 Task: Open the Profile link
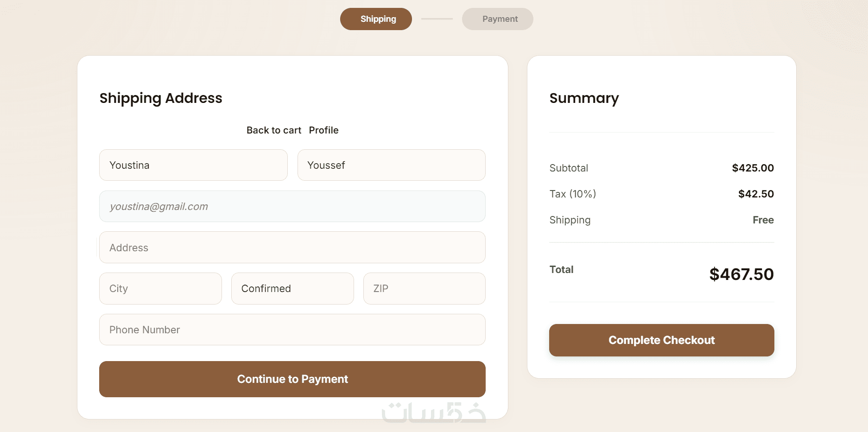(323, 130)
